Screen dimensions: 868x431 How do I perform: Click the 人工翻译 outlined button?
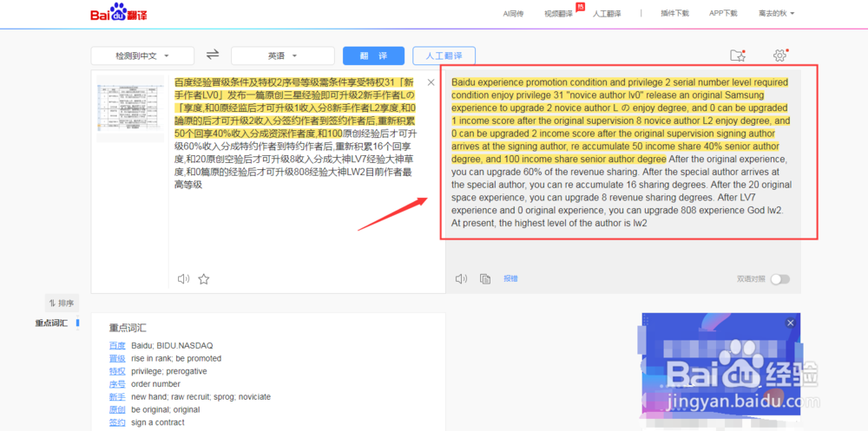(444, 56)
